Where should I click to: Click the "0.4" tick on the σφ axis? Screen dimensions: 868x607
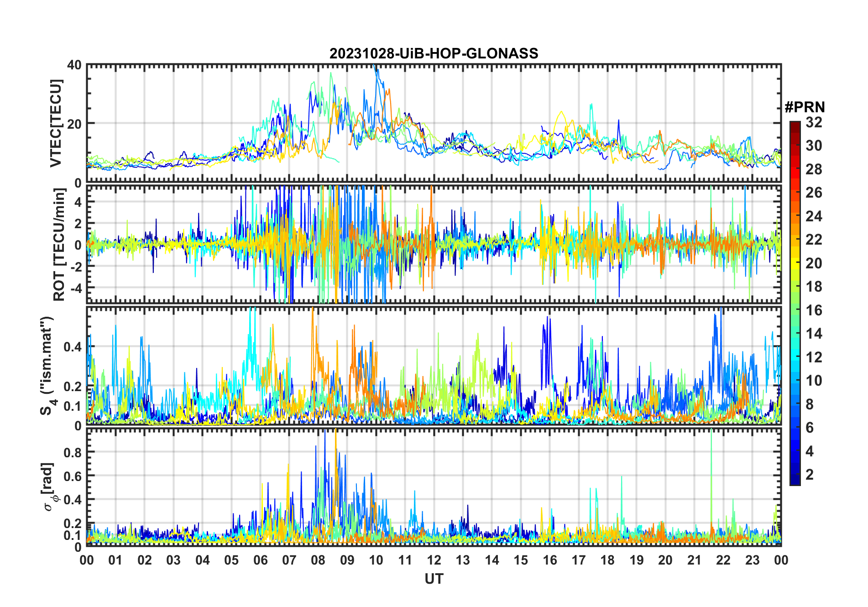[73, 499]
